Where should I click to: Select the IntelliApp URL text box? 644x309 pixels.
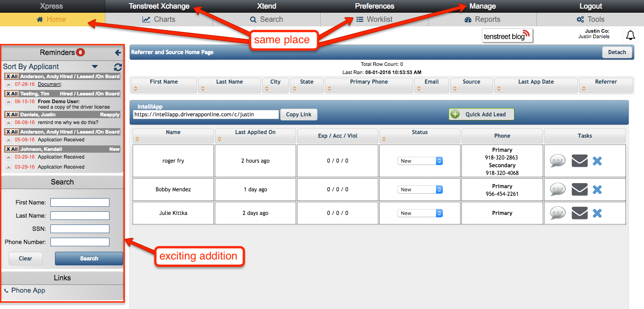coord(206,115)
